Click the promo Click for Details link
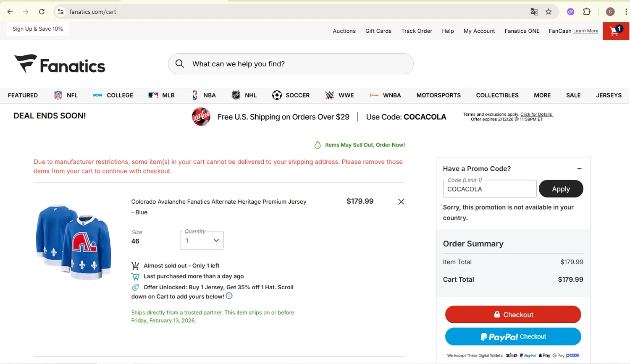630x364 pixels. coord(536,114)
